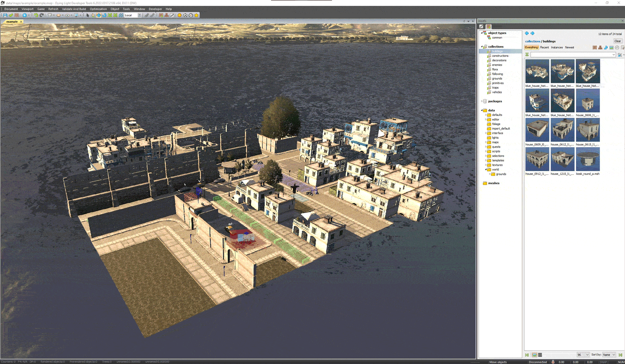Screen dimensions: 625x364
Task: Select the vehicles collection
Action: coord(496,92)
